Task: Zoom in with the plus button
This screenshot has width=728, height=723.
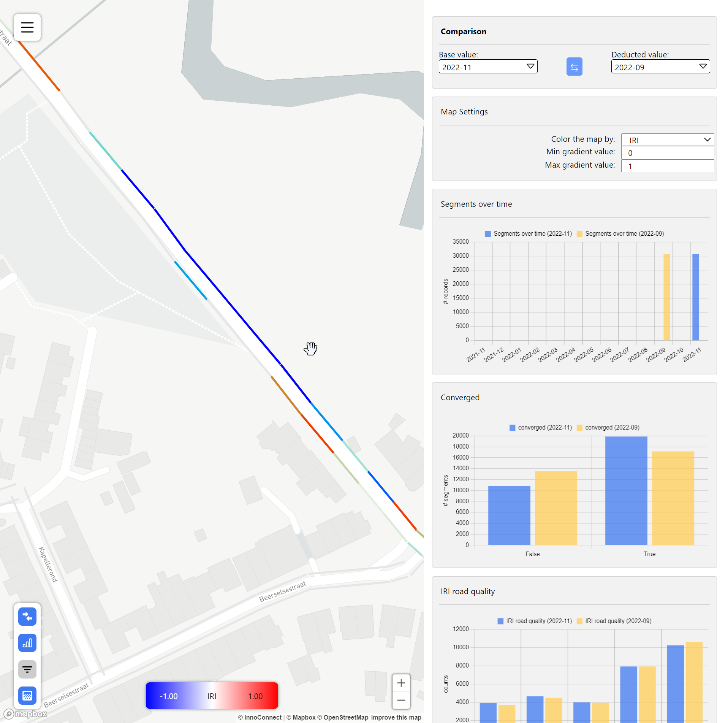Action: click(401, 683)
